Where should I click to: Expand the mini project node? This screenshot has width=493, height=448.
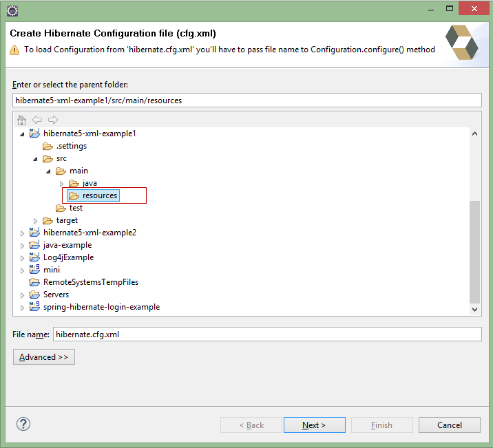point(22,270)
